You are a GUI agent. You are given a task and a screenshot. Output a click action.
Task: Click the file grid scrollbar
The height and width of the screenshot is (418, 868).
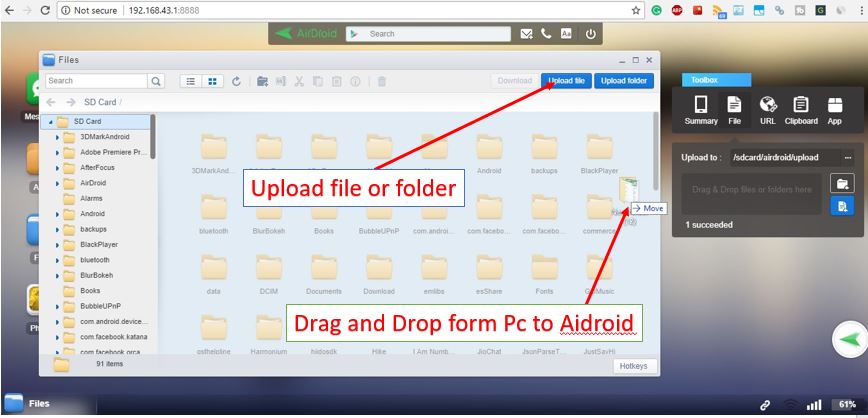(656, 151)
